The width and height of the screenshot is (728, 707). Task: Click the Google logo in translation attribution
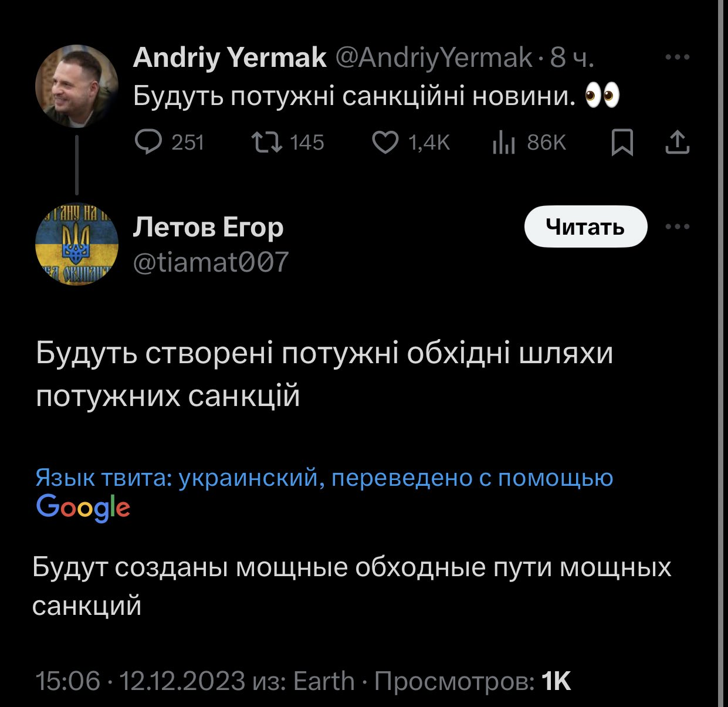pos(83,508)
